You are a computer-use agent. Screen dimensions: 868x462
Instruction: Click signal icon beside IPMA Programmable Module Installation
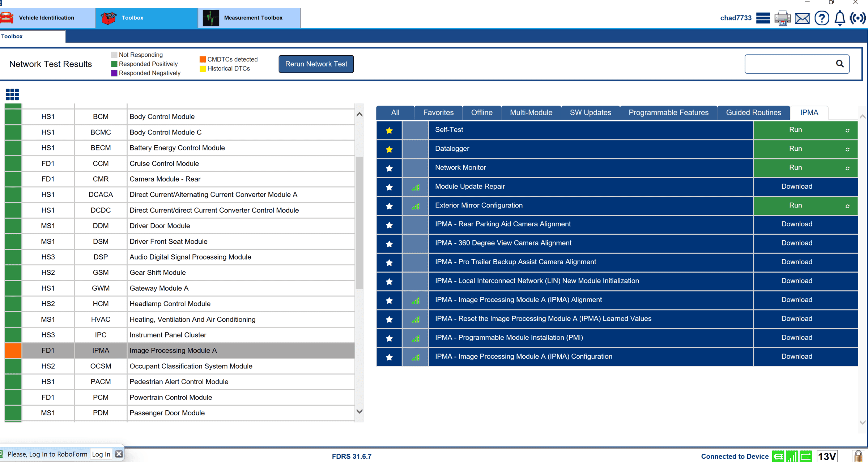(416, 338)
